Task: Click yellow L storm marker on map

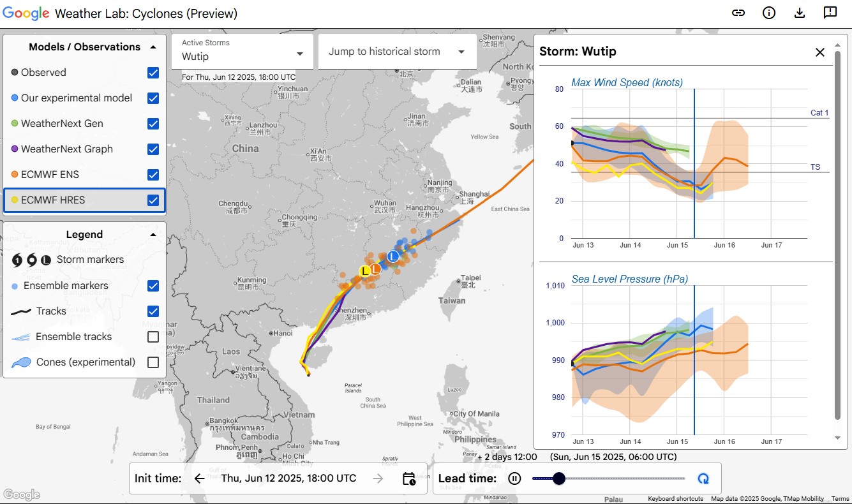Action: point(364,271)
